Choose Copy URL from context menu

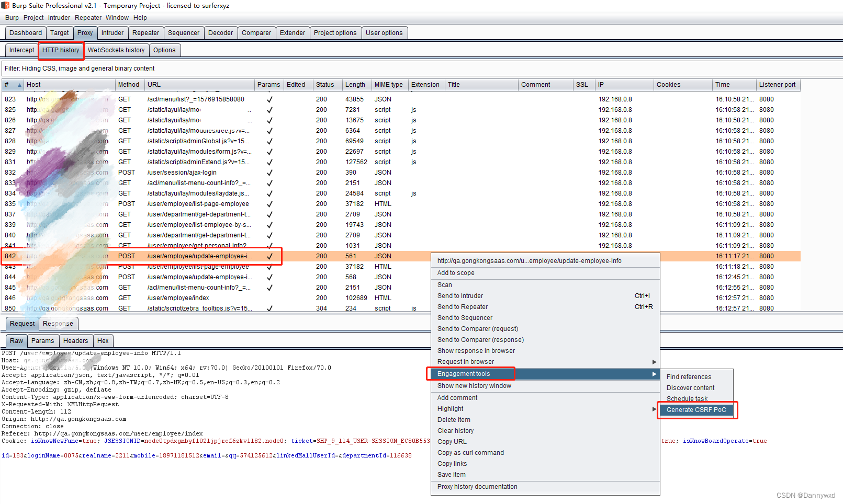tap(545, 442)
